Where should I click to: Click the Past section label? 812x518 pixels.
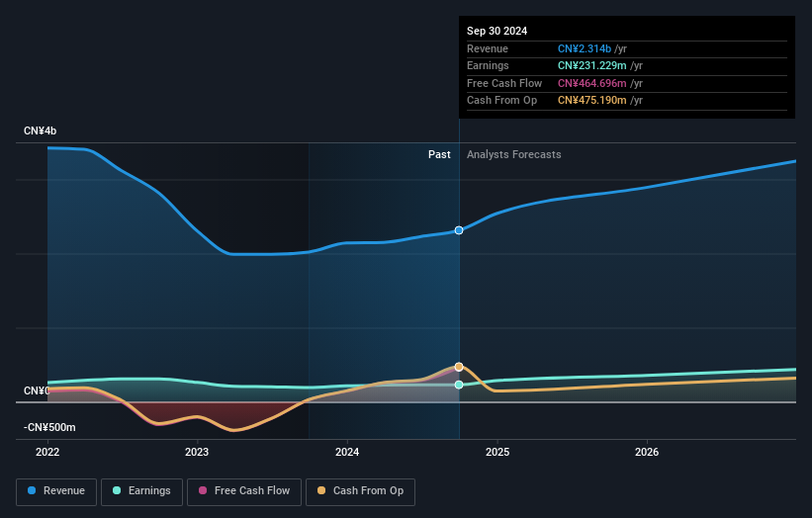click(x=439, y=154)
